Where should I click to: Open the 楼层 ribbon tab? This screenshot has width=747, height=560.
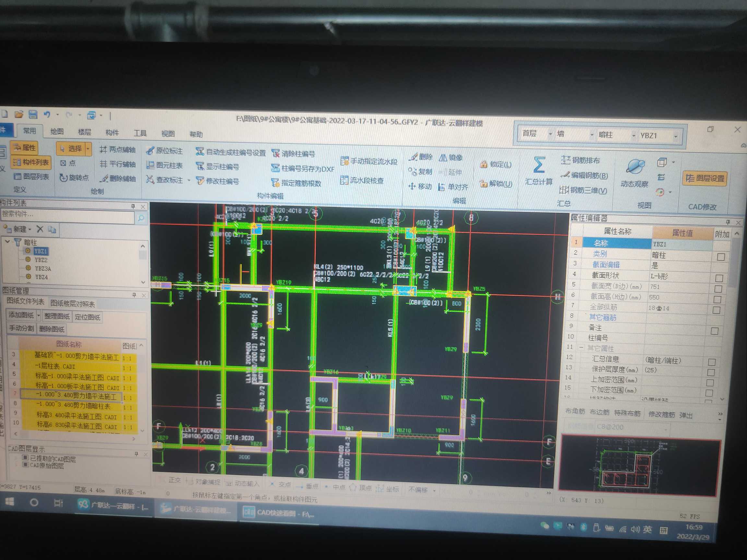point(84,132)
